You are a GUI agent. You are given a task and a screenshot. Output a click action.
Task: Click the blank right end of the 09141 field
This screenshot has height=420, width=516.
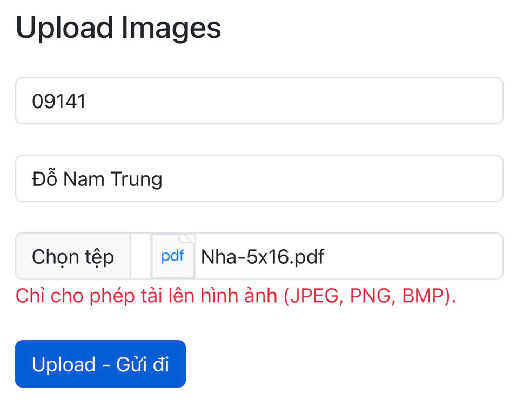[459, 101]
